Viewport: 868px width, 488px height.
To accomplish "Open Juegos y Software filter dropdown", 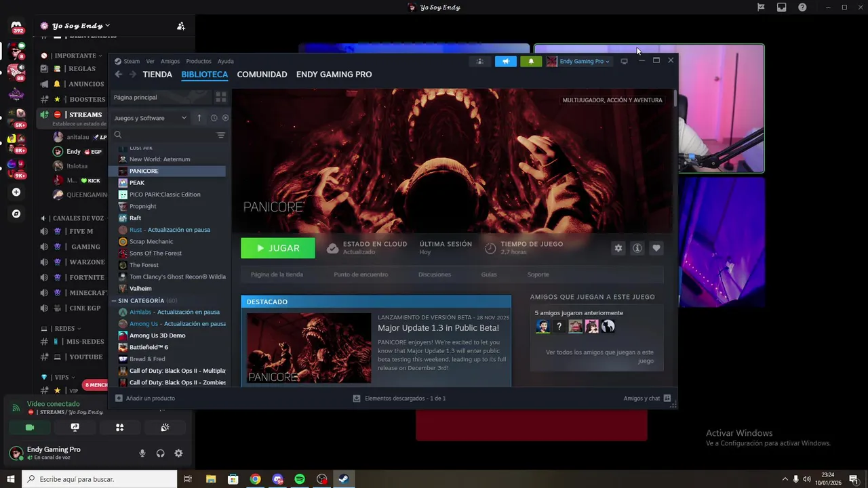I will tap(151, 118).
